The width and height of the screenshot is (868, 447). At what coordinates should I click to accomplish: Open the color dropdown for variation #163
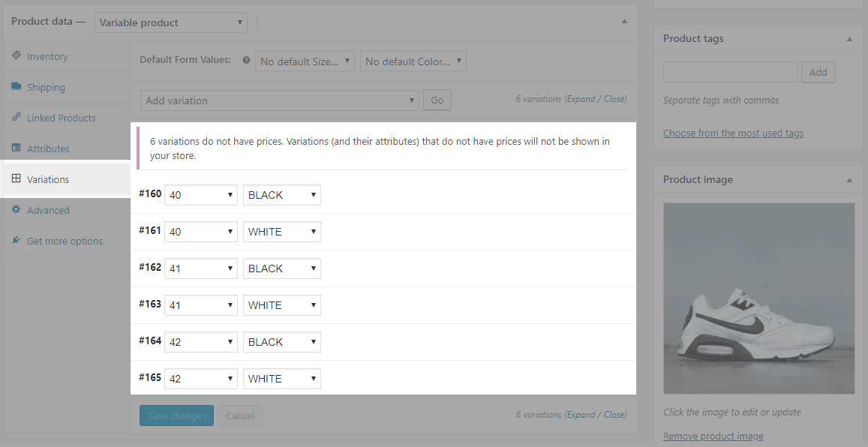(x=282, y=304)
